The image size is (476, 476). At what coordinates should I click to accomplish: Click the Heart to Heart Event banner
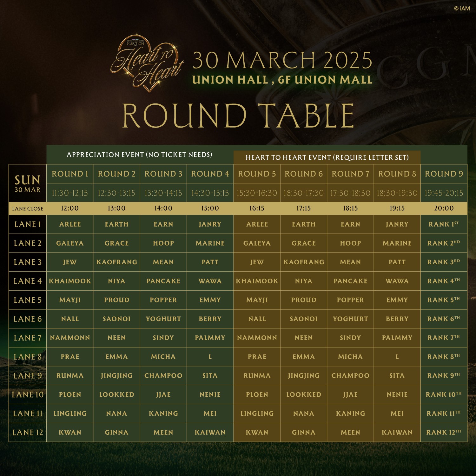pyautogui.click(x=327, y=158)
